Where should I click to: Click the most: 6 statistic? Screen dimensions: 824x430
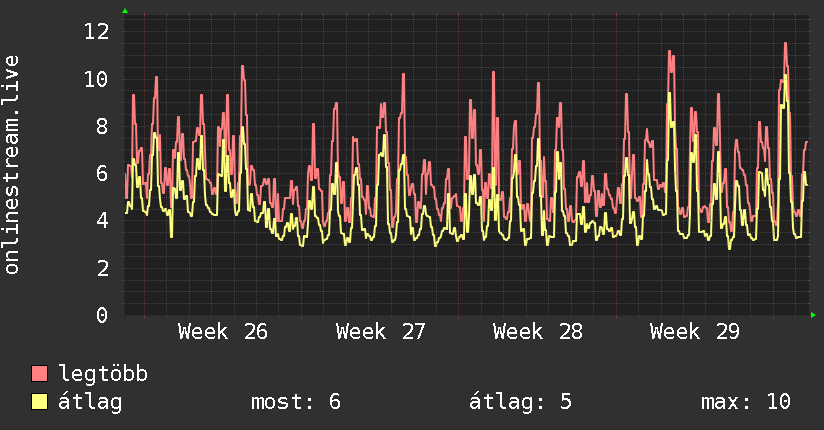pos(296,402)
